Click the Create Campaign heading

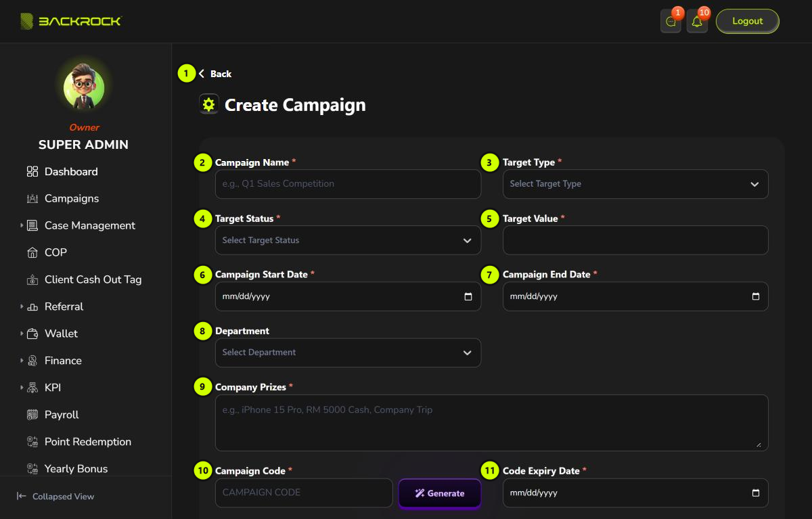click(295, 105)
